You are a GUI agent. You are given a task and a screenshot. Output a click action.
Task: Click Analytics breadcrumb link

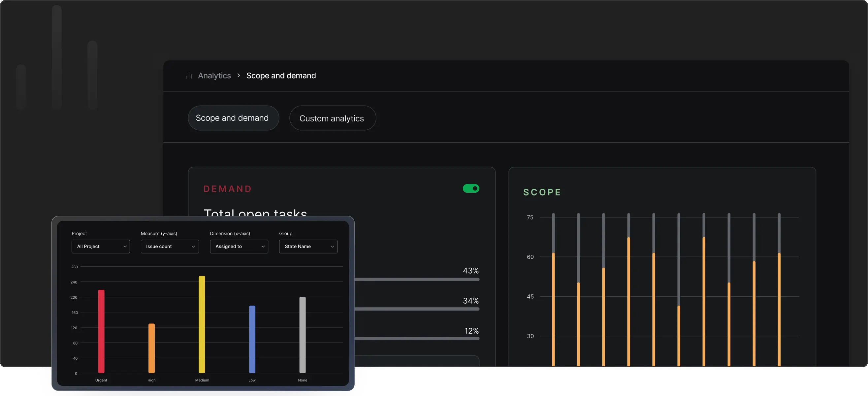[x=214, y=76]
